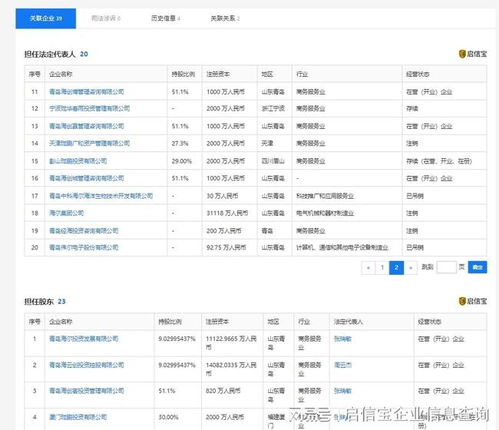Open the company link in row 16
The height and width of the screenshot is (430, 499).
(87, 178)
